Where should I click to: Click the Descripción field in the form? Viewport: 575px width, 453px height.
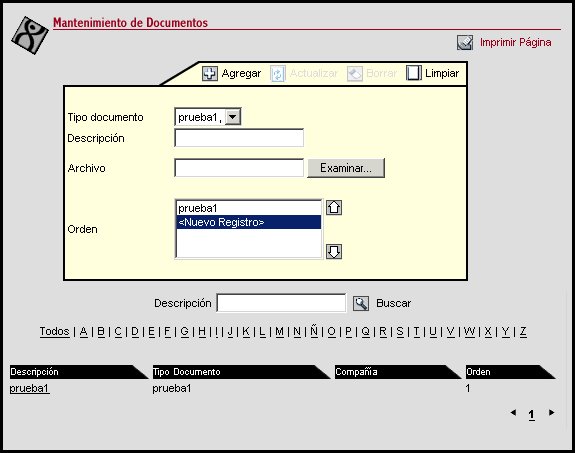pos(239,138)
